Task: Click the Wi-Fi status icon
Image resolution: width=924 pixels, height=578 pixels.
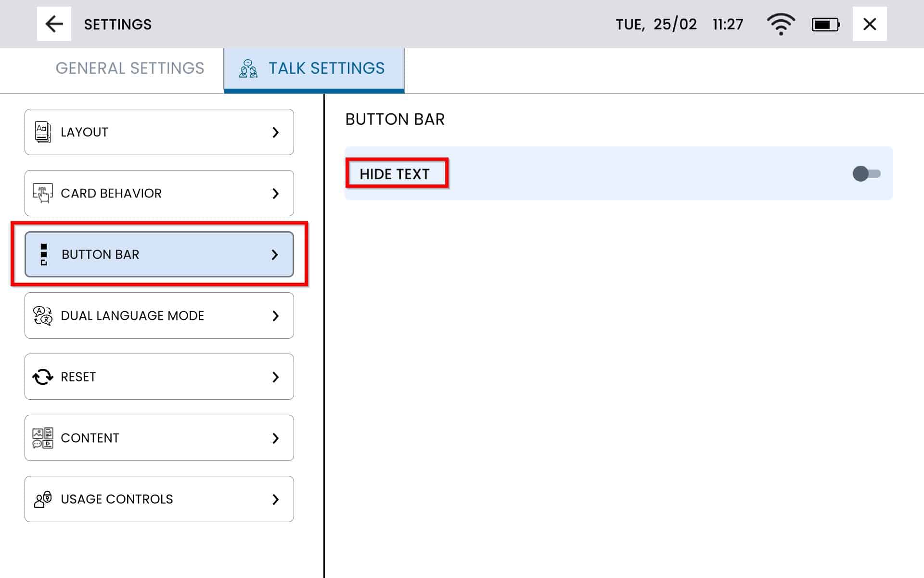Action: pyautogui.click(x=781, y=24)
